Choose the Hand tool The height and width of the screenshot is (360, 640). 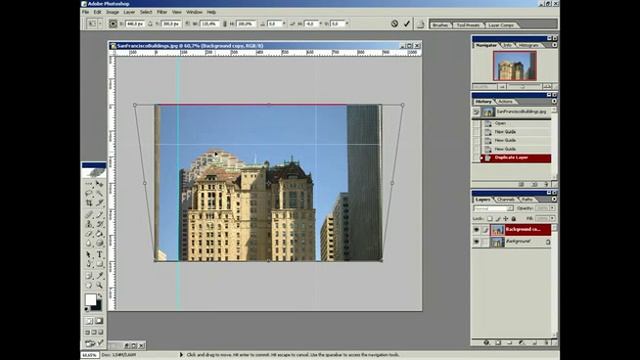[x=89, y=285]
